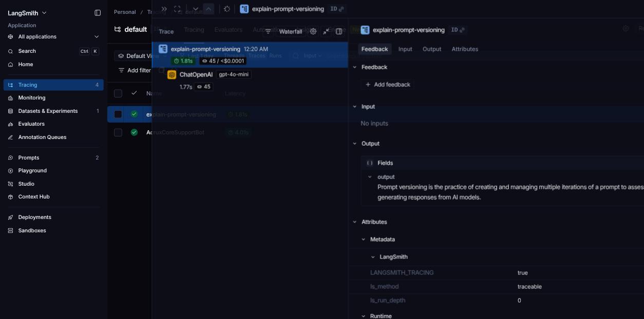This screenshot has height=319, width=644.
Task: Click the 'traceable' ls_method value
Action: [529, 287]
